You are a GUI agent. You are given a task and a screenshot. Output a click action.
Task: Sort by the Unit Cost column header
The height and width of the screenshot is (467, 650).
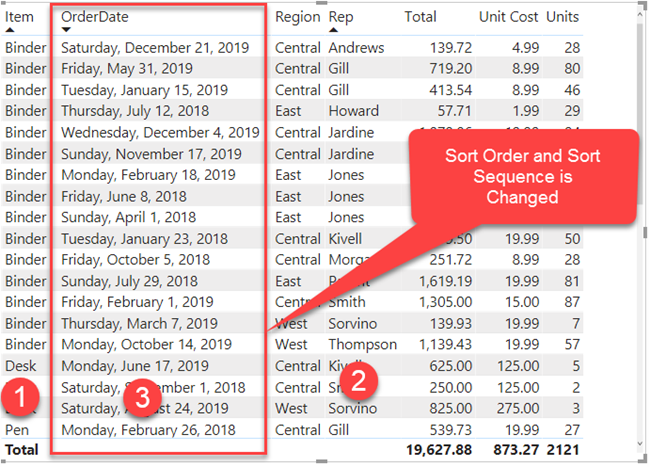[508, 17]
